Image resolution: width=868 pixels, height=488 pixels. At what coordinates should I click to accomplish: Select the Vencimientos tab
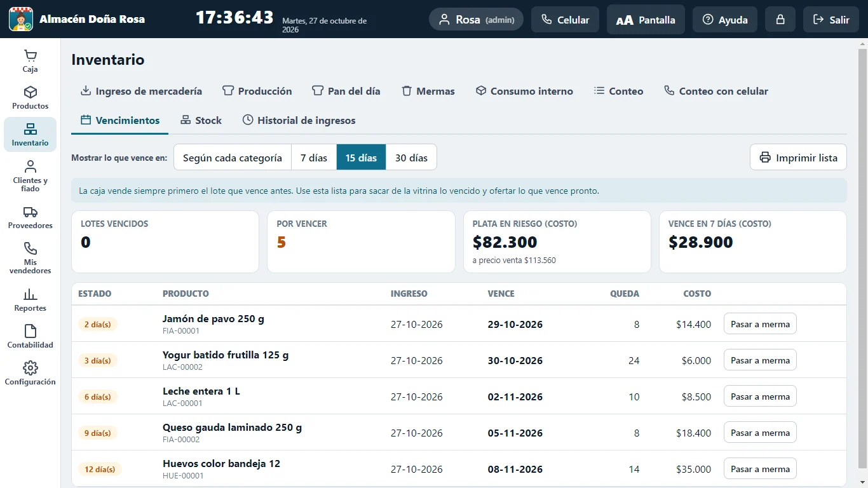click(120, 120)
